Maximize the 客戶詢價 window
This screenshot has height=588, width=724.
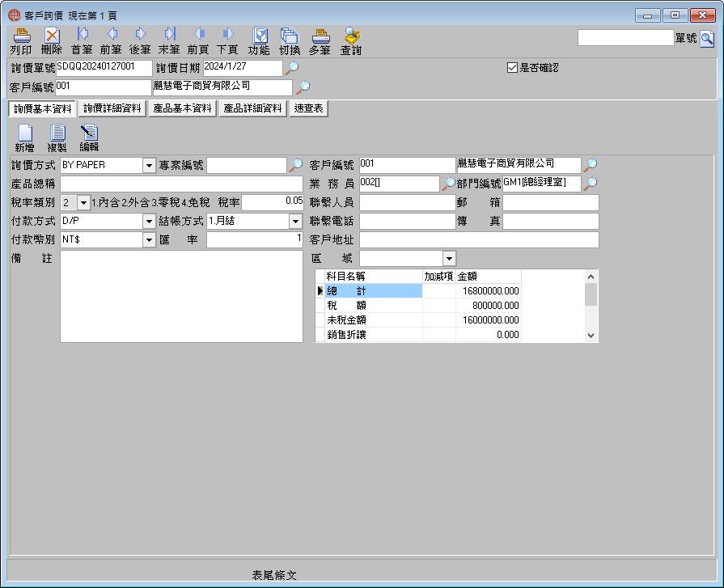(x=675, y=15)
